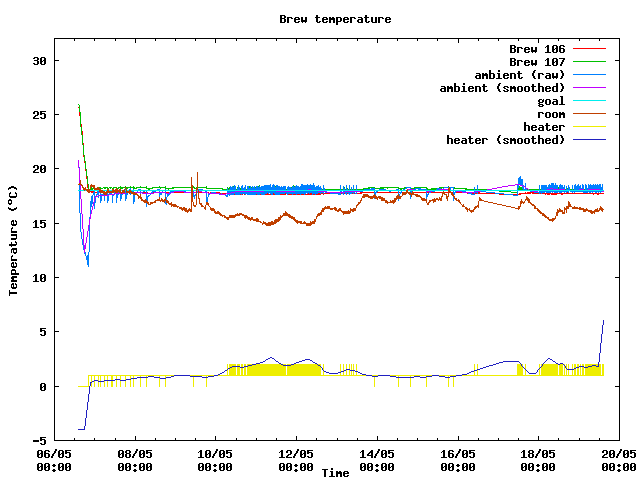Click the "ambient (raw)" legend label
This screenshot has height=480, width=640.
(519, 75)
